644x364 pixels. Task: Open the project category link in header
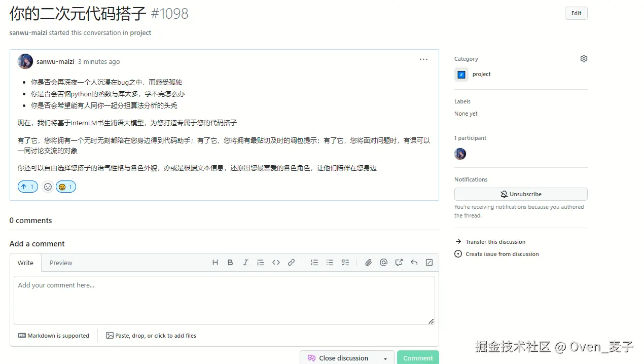coord(140,32)
